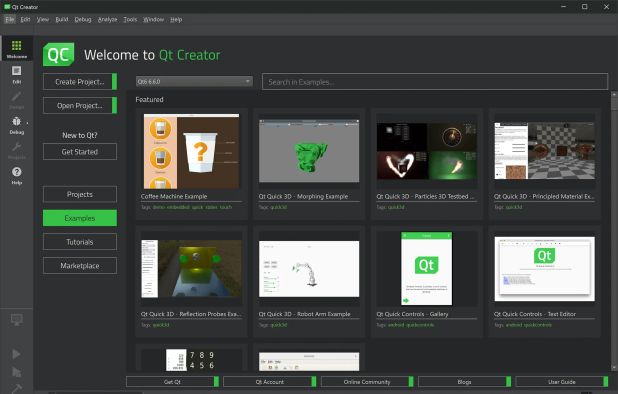Open the File menu

click(9, 19)
